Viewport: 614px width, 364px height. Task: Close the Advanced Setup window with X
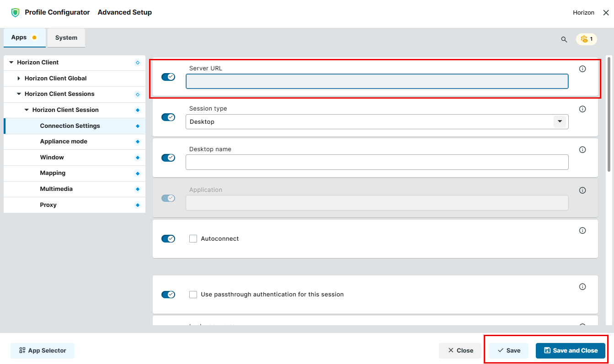(606, 13)
